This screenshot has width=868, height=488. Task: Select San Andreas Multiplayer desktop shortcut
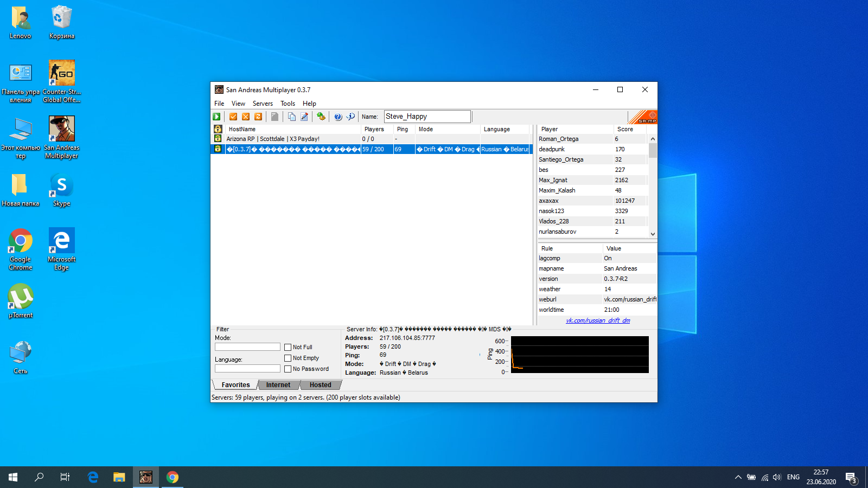62,137
